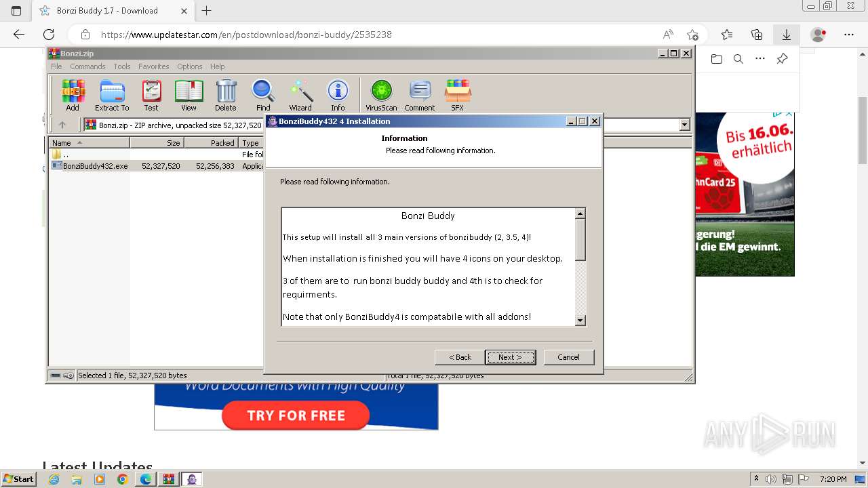The width and height of the screenshot is (868, 488).
Task: Open the View file tool
Action: (x=189, y=95)
